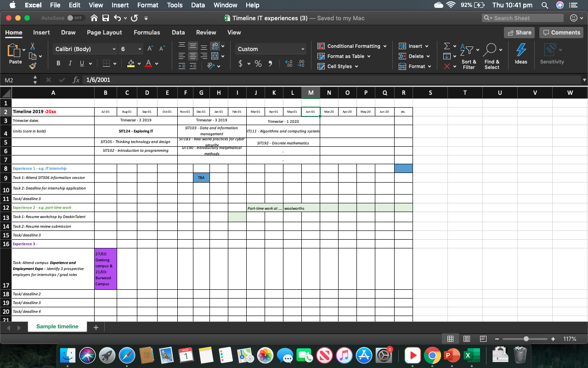588x368 pixels.
Task: Select the Sample timeline sheet tab
Action: coord(57,327)
